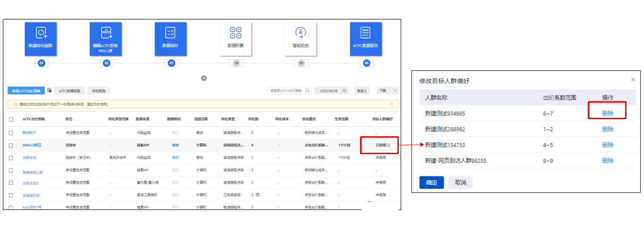
Task: Tick the checkbox for 移动账户 row
Action: [11, 133]
